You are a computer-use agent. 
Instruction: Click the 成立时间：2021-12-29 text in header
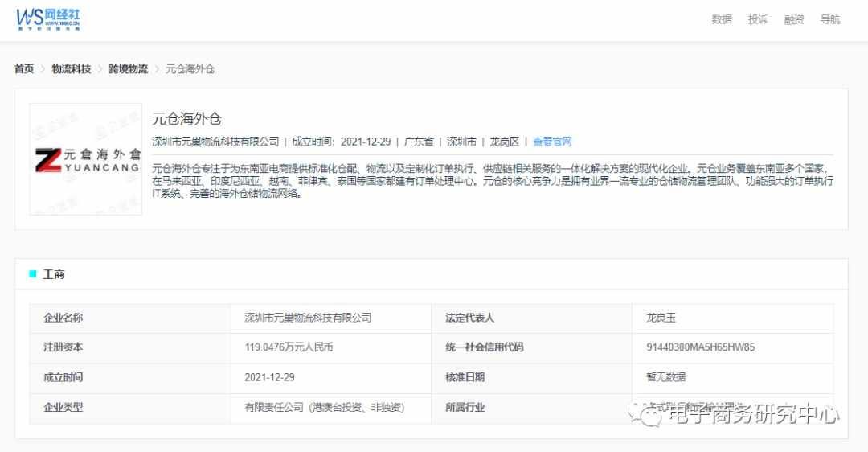click(341, 142)
